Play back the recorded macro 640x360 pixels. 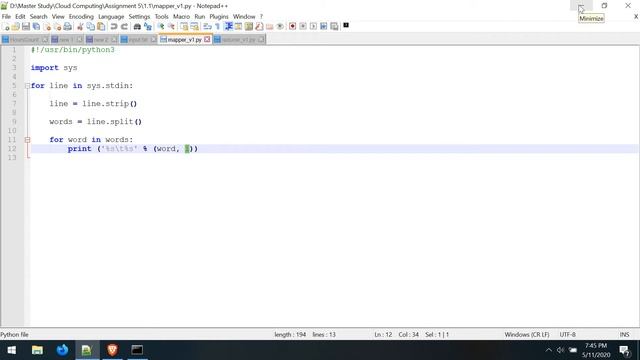click(313, 27)
